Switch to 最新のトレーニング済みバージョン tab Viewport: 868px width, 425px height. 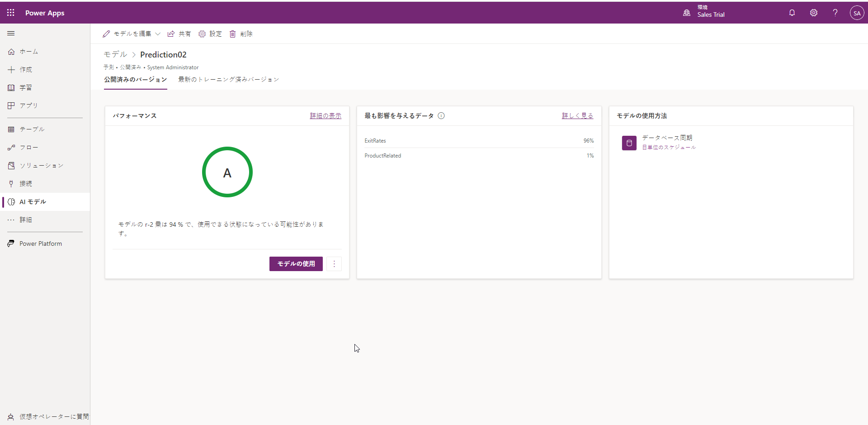tap(229, 80)
